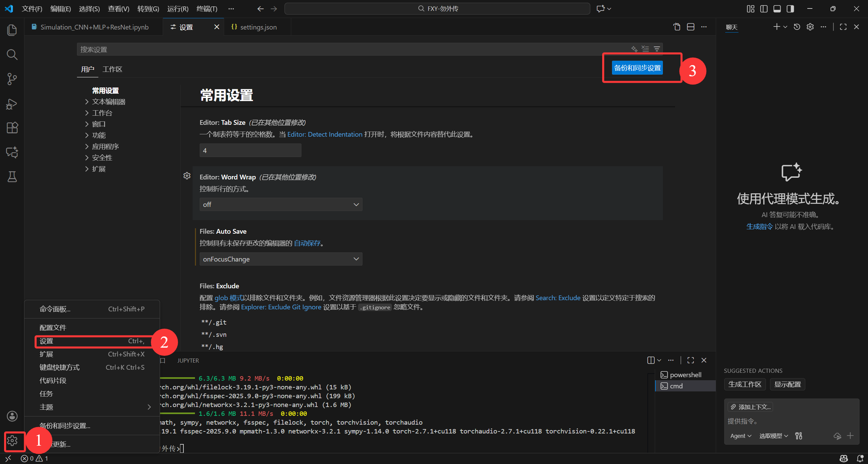The height and width of the screenshot is (464, 868).
Task: Open settings JSON file icon in editor toolbar
Action: tap(677, 27)
